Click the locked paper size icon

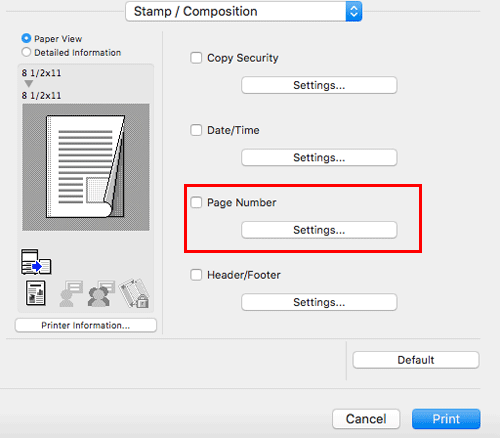(134, 293)
